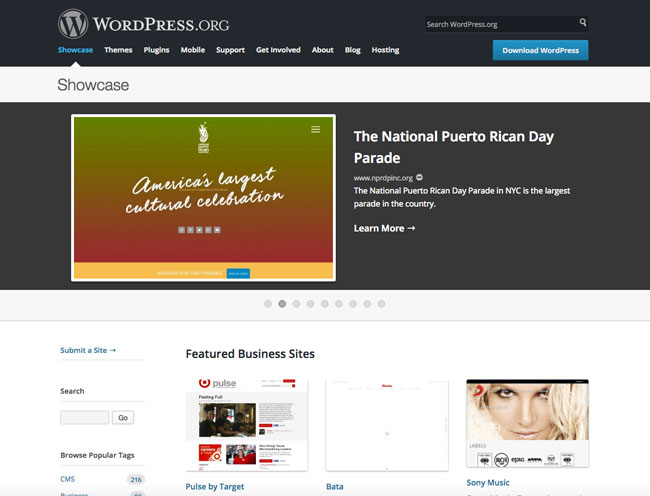Screen dimensions: 650x496
Task: Open the Showcase nav tab
Action: pyautogui.click(x=75, y=50)
